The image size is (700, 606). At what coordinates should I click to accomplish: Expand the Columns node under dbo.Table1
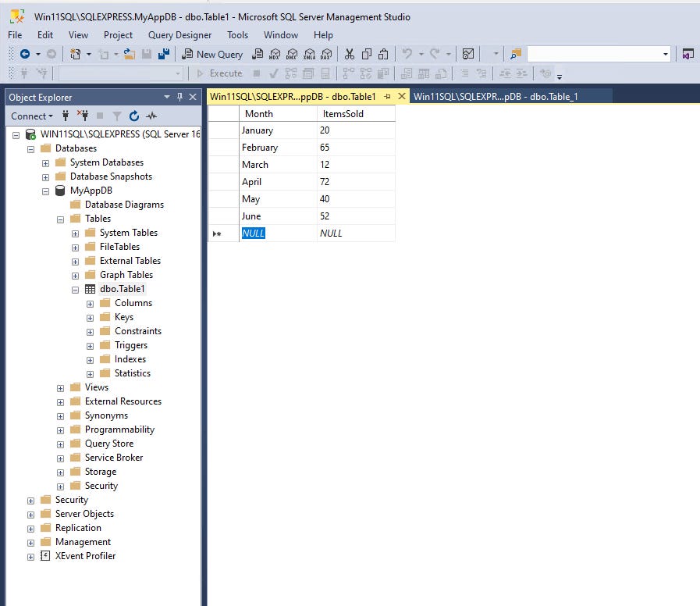click(91, 303)
